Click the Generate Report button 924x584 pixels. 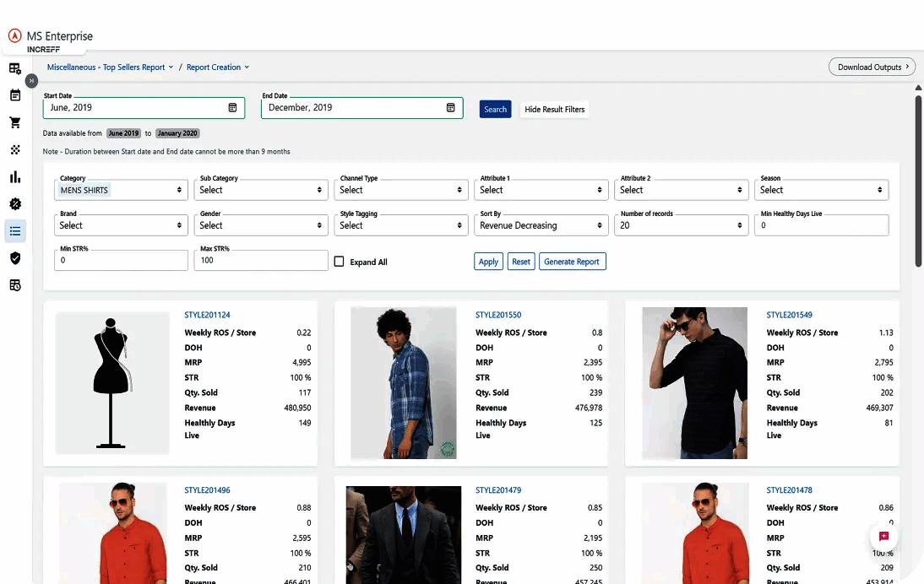click(x=572, y=262)
